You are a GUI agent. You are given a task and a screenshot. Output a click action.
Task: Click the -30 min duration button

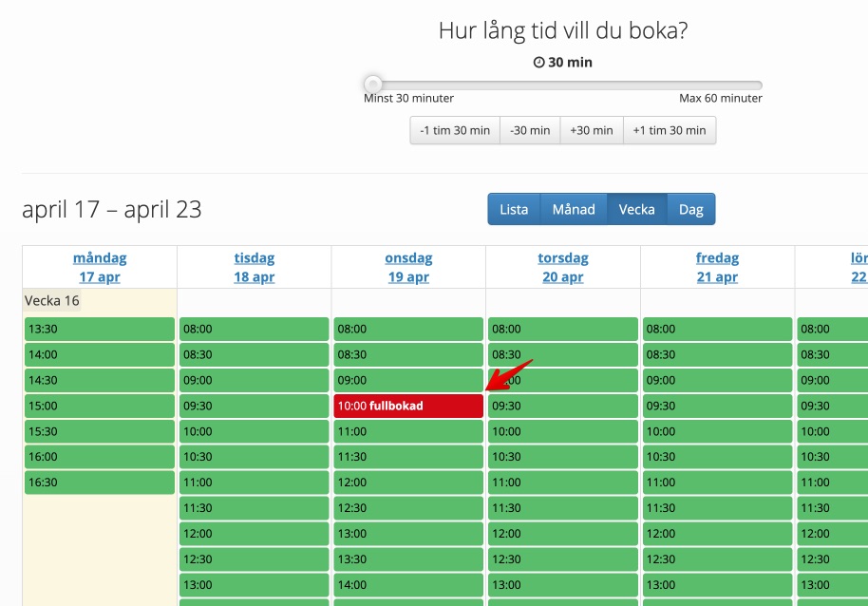click(529, 130)
